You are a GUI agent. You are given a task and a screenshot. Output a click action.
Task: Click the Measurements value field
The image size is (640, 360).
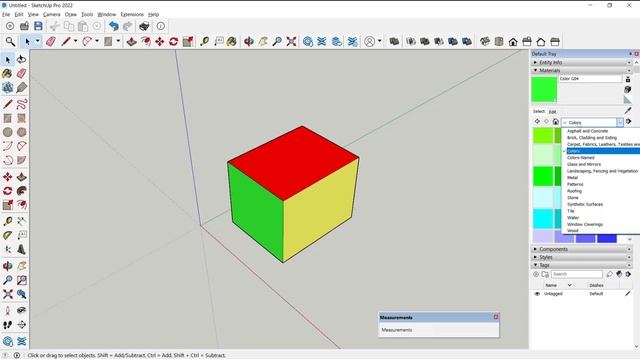coord(439,330)
